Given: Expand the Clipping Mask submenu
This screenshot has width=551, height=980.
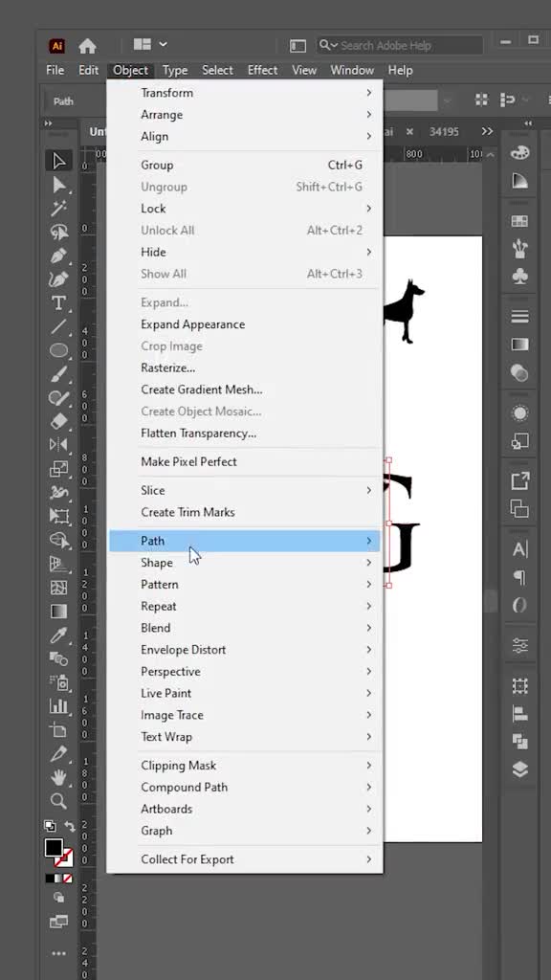Looking at the screenshot, I should pos(245,765).
